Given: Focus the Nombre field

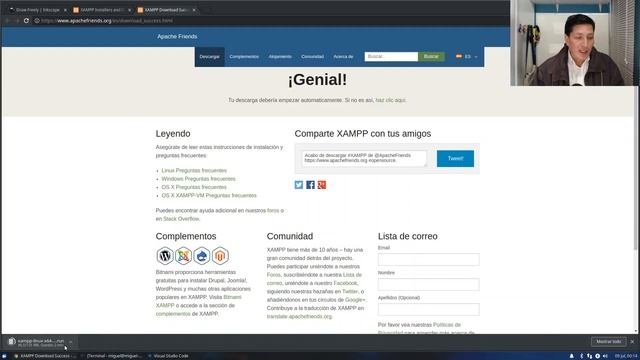Looking at the screenshot, I should 429,284.
